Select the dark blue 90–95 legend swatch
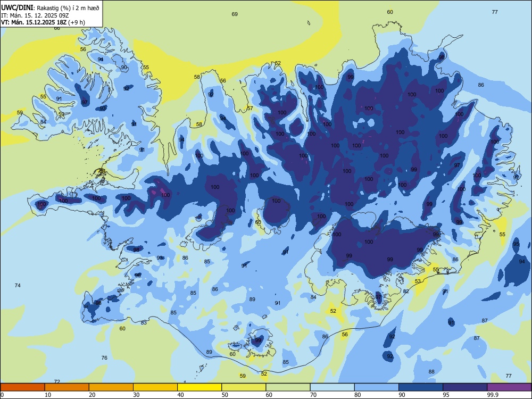Viewport: 532px width, 399px height. coord(421,387)
